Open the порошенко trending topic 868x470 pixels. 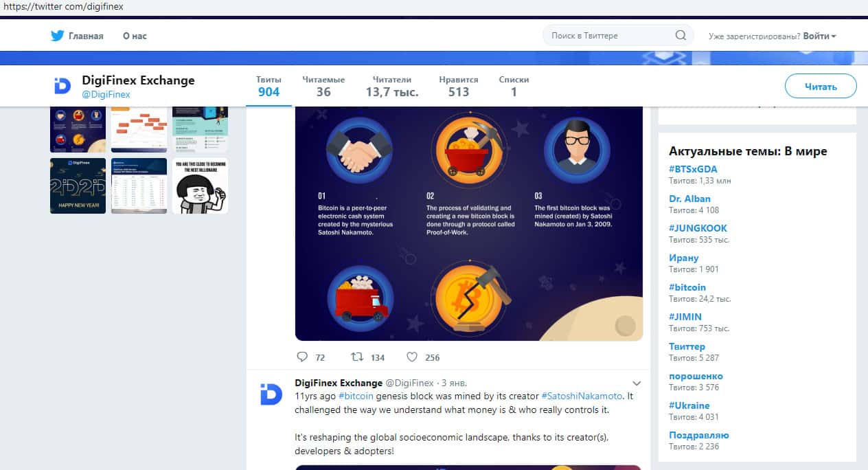coord(696,376)
